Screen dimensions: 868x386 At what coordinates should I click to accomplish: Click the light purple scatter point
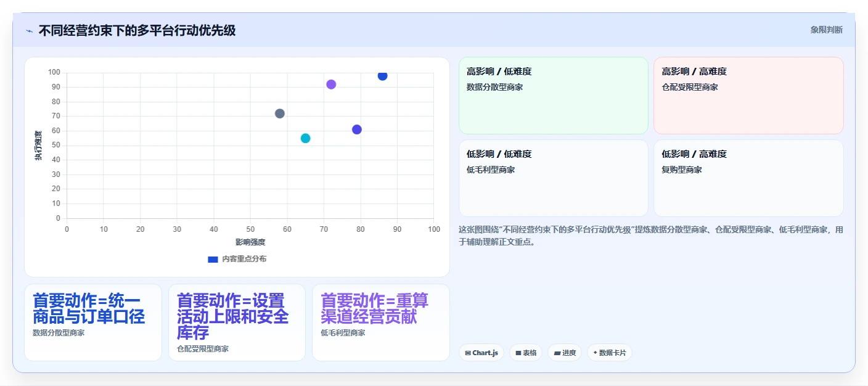tap(331, 84)
